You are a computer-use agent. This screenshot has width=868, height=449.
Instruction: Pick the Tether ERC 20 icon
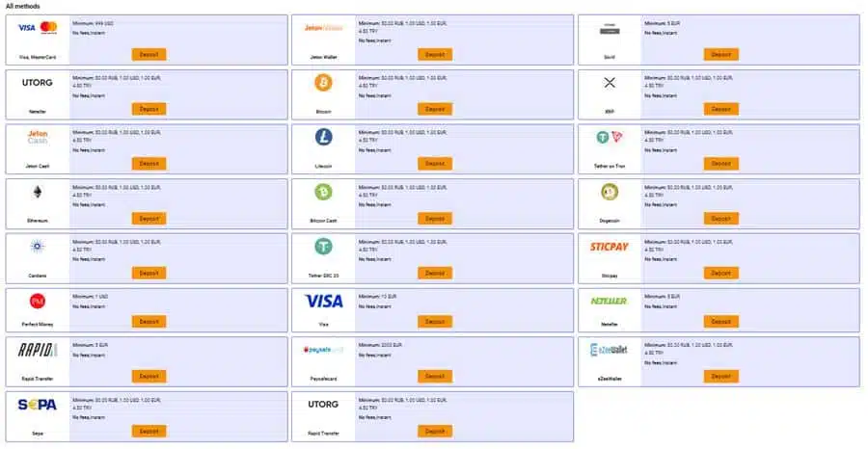(323, 246)
